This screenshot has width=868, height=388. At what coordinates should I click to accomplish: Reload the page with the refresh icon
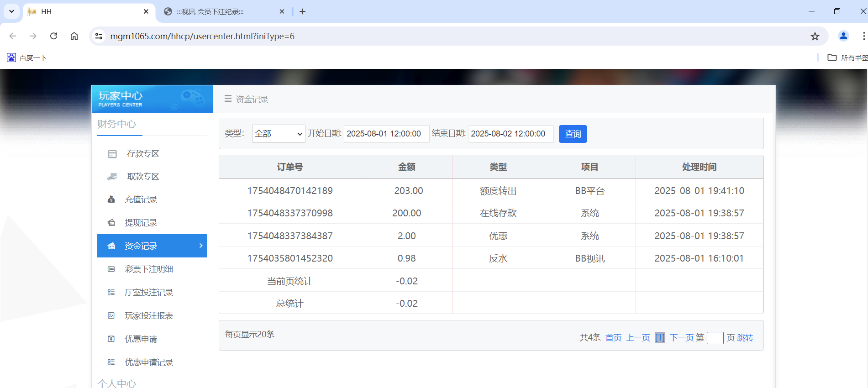pyautogui.click(x=53, y=36)
